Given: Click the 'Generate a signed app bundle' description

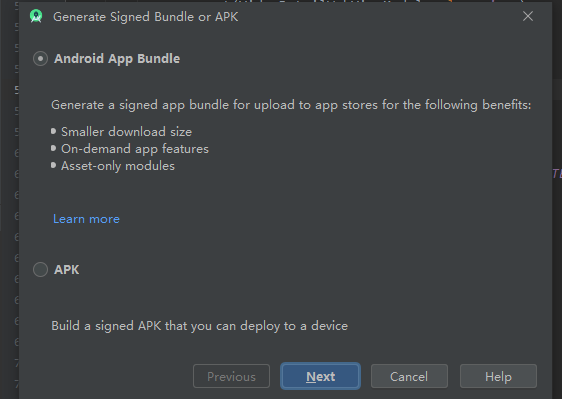Looking at the screenshot, I should click(x=291, y=105).
